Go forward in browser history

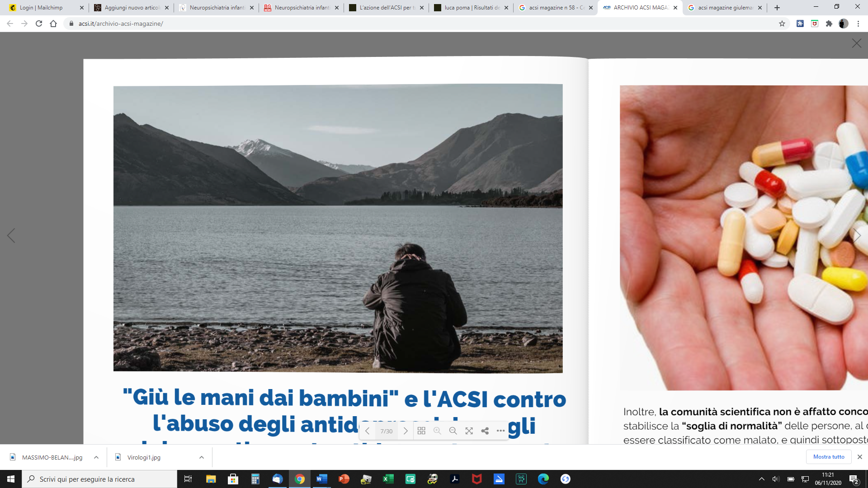click(x=24, y=23)
